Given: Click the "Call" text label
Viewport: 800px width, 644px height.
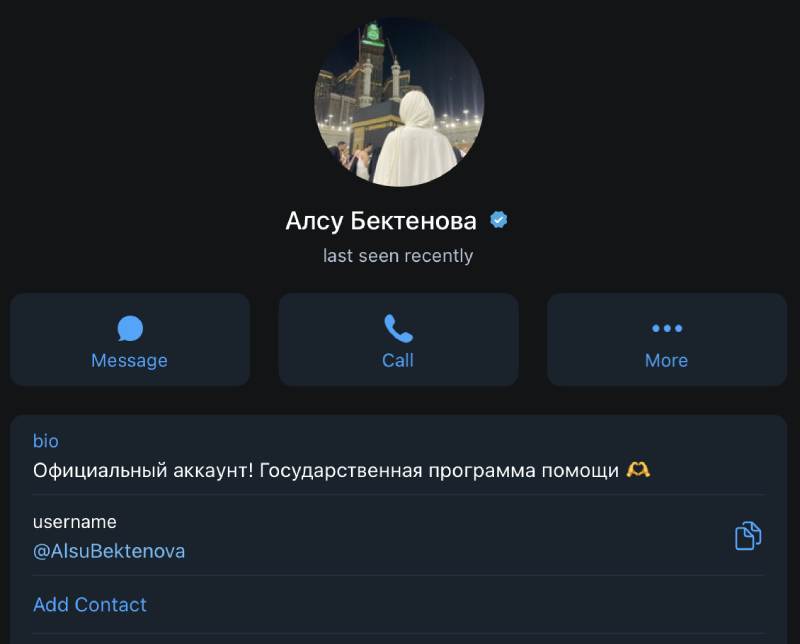Looking at the screenshot, I should pos(398,360).
